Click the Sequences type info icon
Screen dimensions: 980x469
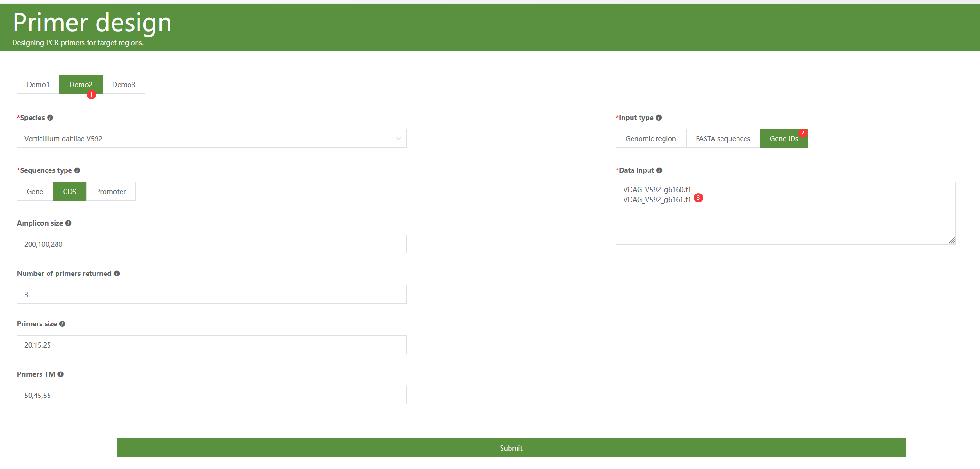click(x=77, y=170)
